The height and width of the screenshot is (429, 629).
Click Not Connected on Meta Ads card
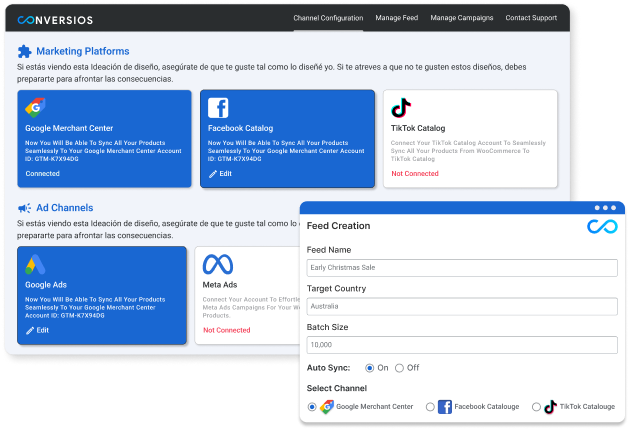click(227, 330)
